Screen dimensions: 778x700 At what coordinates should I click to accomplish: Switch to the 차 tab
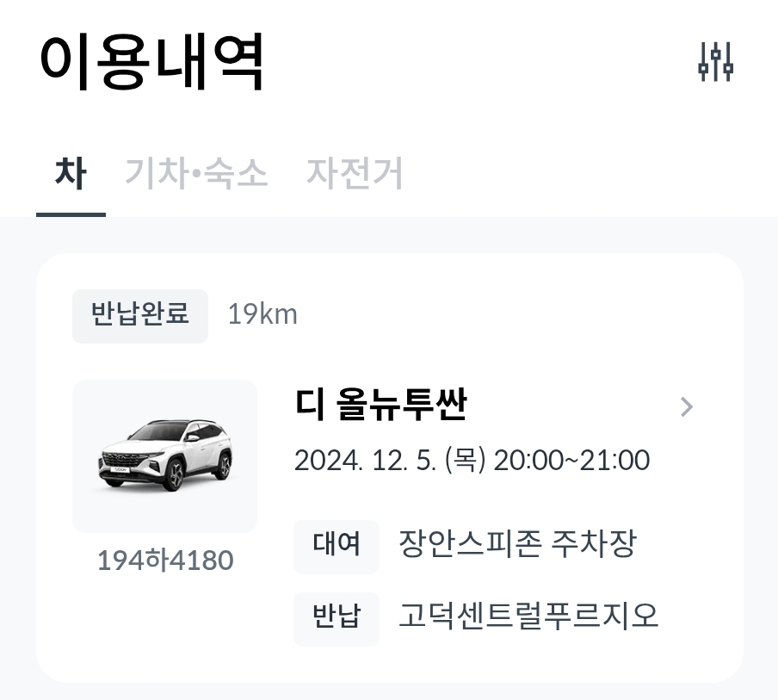(70, 173)
